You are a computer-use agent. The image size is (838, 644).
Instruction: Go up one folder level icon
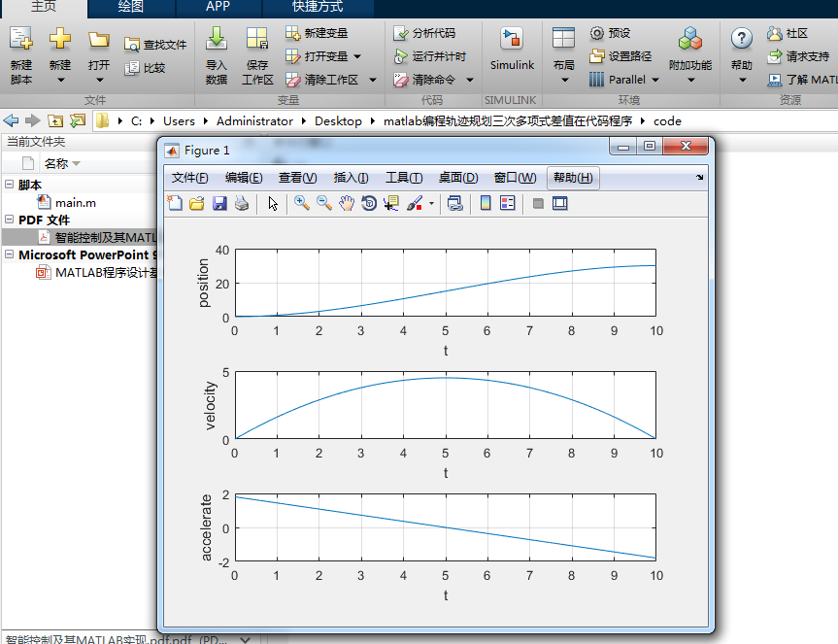(55, 120)
